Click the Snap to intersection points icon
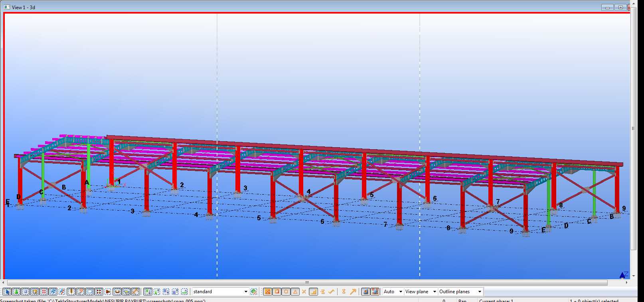644x302 pixels. point(304,292)
